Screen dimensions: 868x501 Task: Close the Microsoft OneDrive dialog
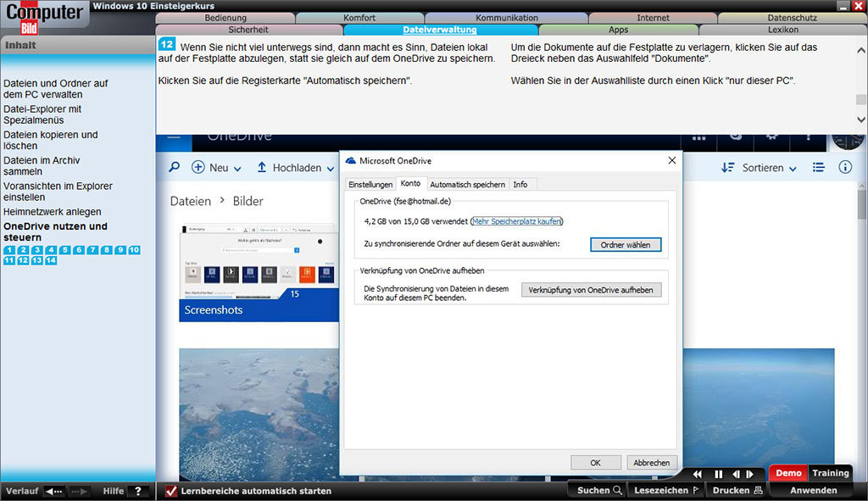672,160
